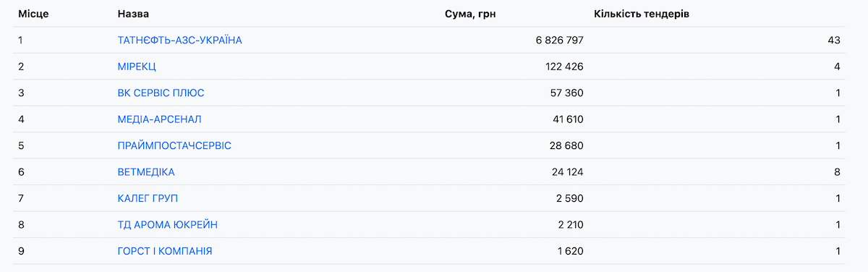Image resolution: width=868 pixels, height=272 pixels.
Task: Click the Місце column header
Action: (33, 14)
